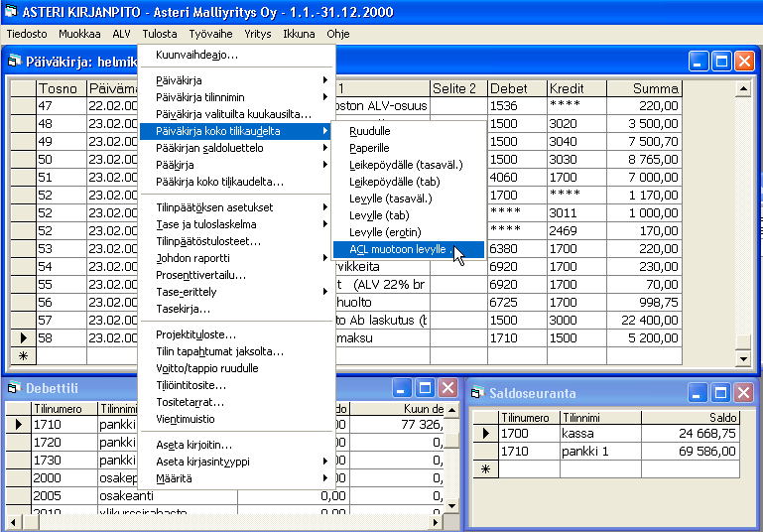Click Päiväkirja scrollbar down arrow
The height and width of the screenshot is (532, 763).
click(x=743, y=359)
